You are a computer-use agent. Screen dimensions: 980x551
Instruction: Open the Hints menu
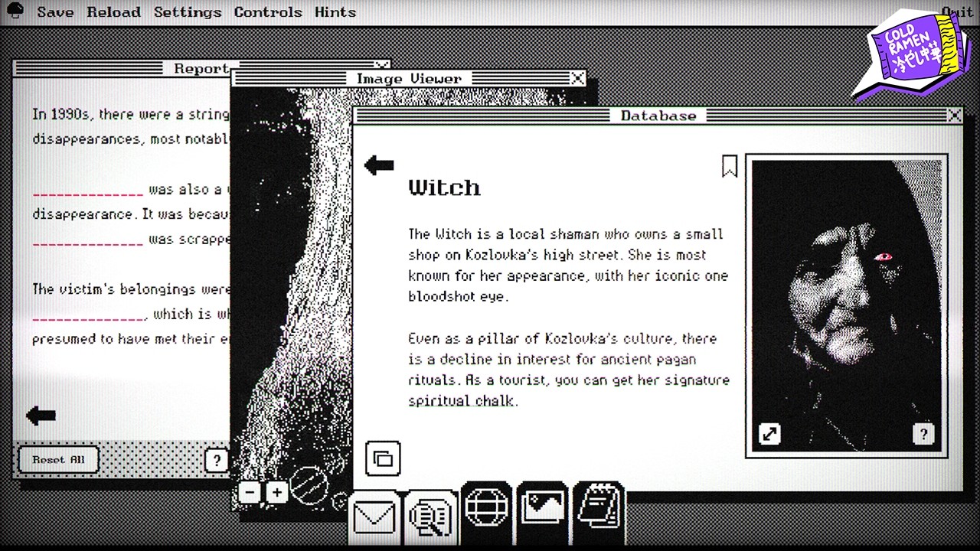(x=335, y=12)
